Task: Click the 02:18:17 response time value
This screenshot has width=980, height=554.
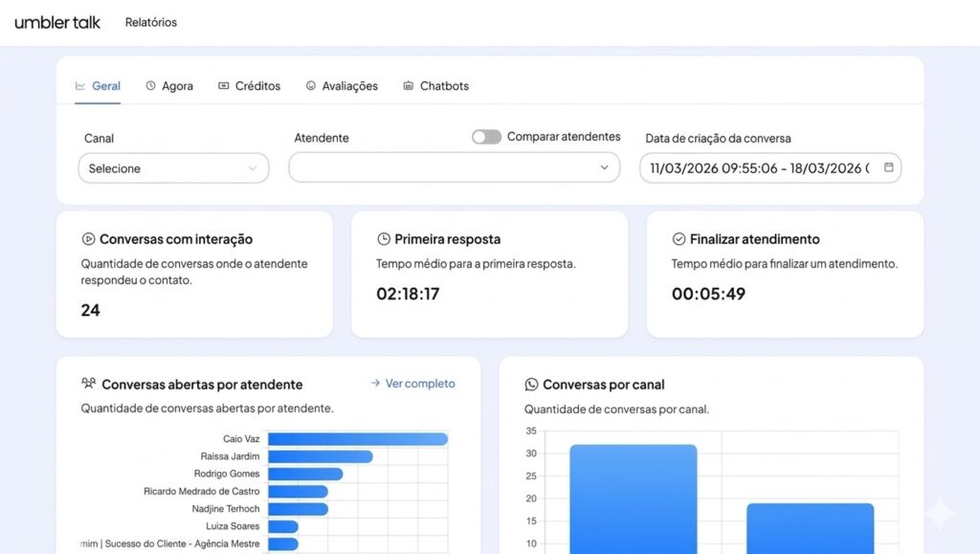Action: click(408, 294)
